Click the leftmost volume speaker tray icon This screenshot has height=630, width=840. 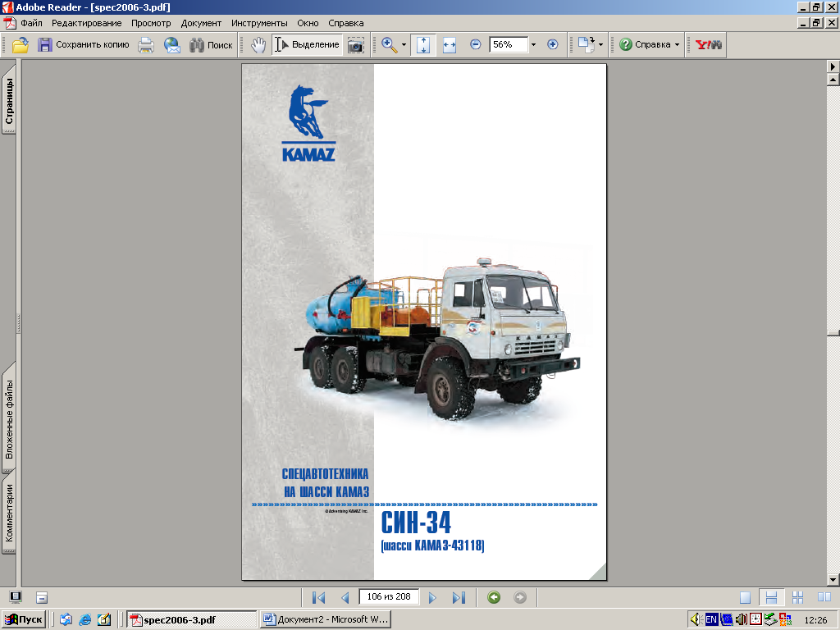[x=696, y=620]
